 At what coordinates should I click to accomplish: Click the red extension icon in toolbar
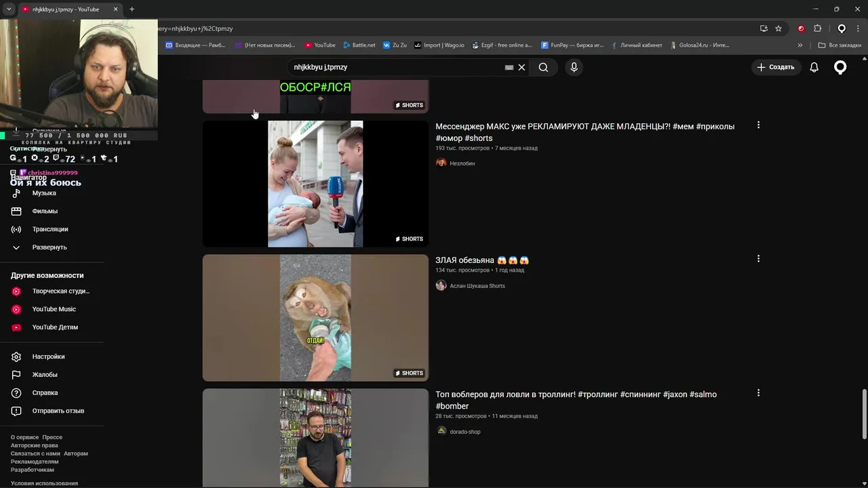[801, 28]
